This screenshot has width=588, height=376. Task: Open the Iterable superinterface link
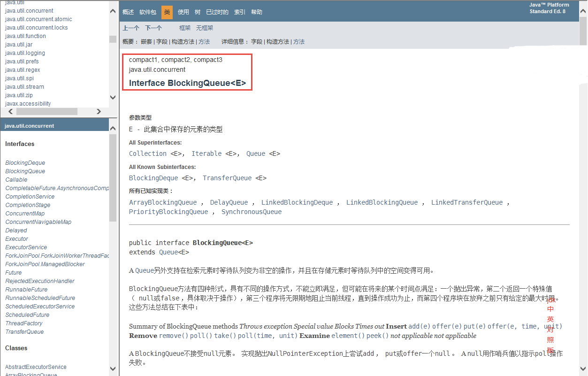pos(206,153)
